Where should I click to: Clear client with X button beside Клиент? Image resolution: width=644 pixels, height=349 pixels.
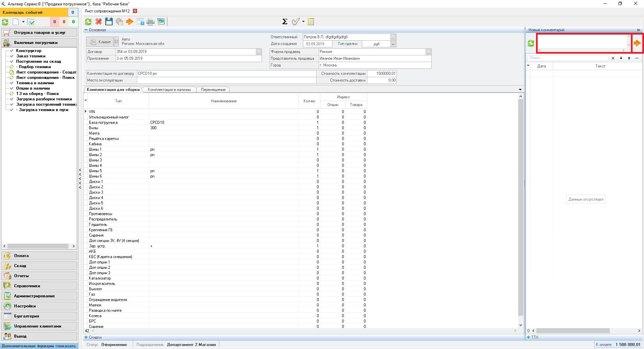pos(116,42)
